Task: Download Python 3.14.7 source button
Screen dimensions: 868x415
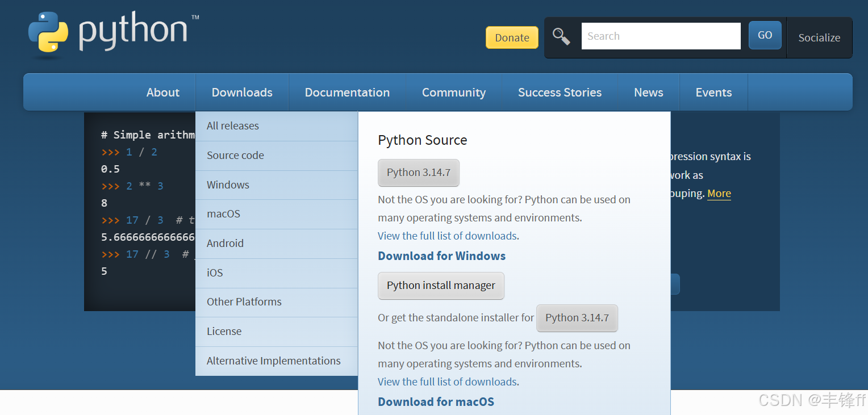Action: tap(419, 173)
